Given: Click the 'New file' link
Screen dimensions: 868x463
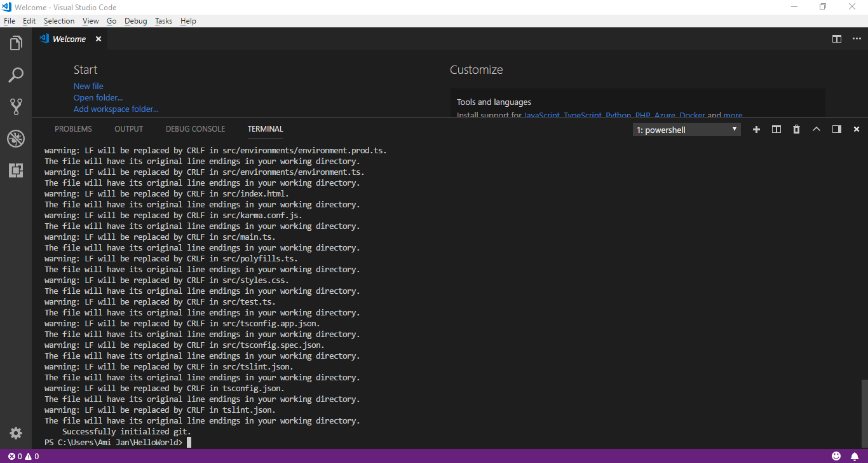Looking at the screenshot, I should (88, 86).
